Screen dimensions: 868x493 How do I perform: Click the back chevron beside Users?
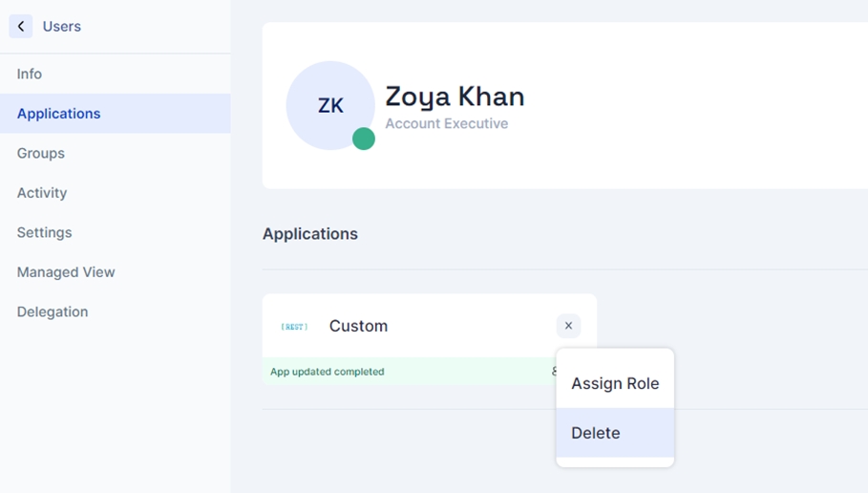[x=21, y=27]
